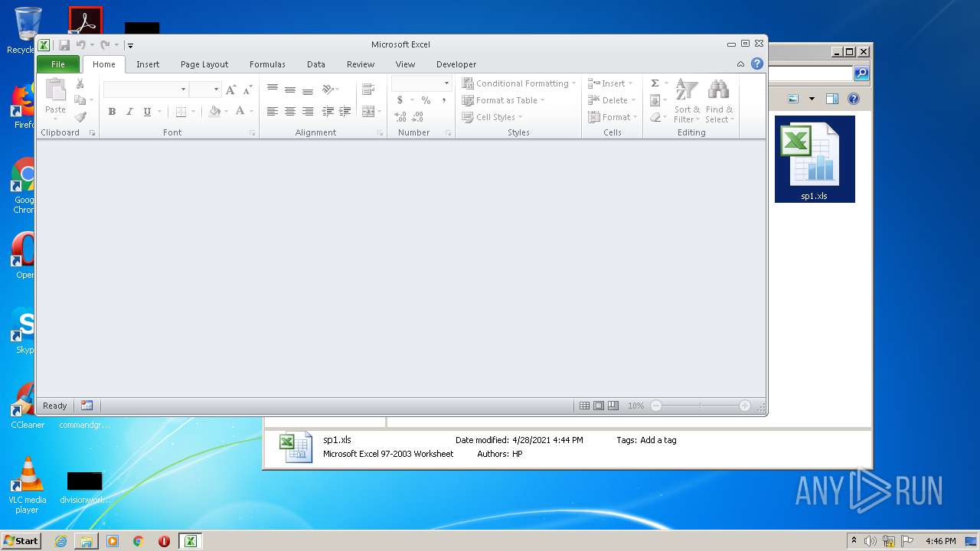The image size is (980, 551).
Task: Click the Grow Font icon
Action: pyautogui.click(x=231, y=90)
